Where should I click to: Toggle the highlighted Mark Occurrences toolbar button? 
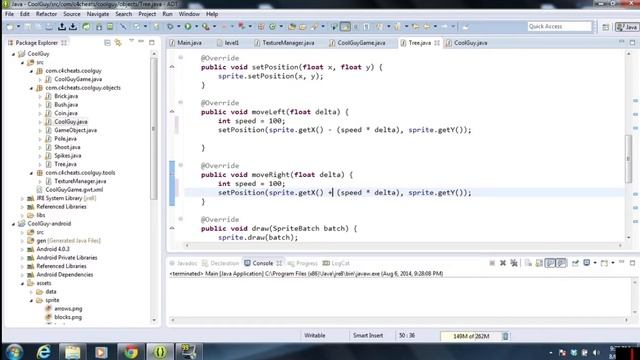click(x=345, y=27)
